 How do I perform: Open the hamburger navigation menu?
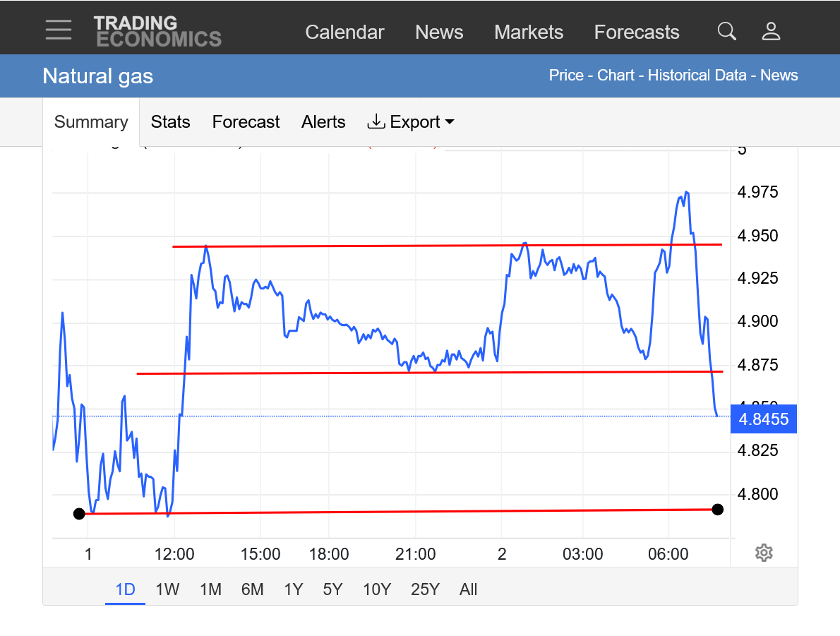tap(58, 30)
